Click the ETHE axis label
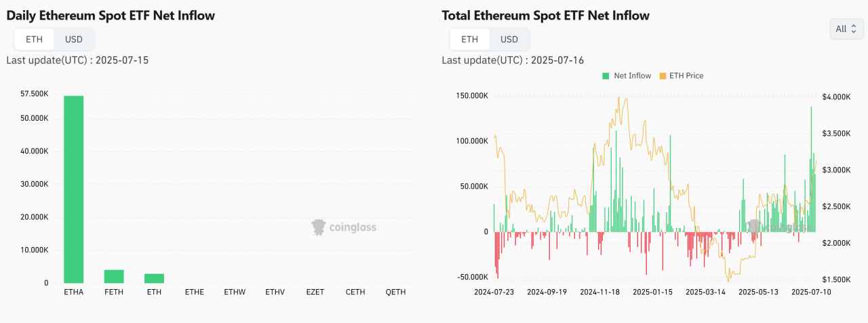 tap(194, 292)
